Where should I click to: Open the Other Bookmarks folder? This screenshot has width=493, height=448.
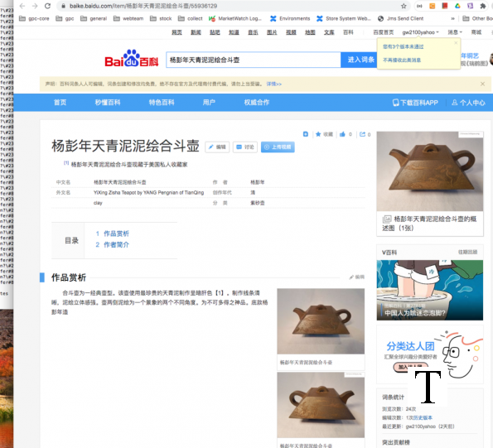pos(477,18)
